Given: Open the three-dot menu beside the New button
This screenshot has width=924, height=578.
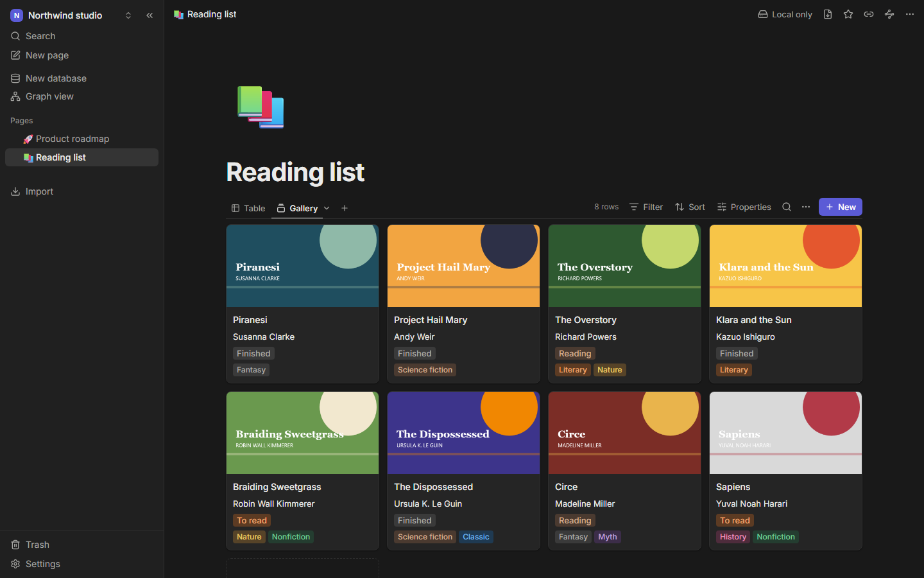Looking at the screenshot, I should tap(806, 207).
